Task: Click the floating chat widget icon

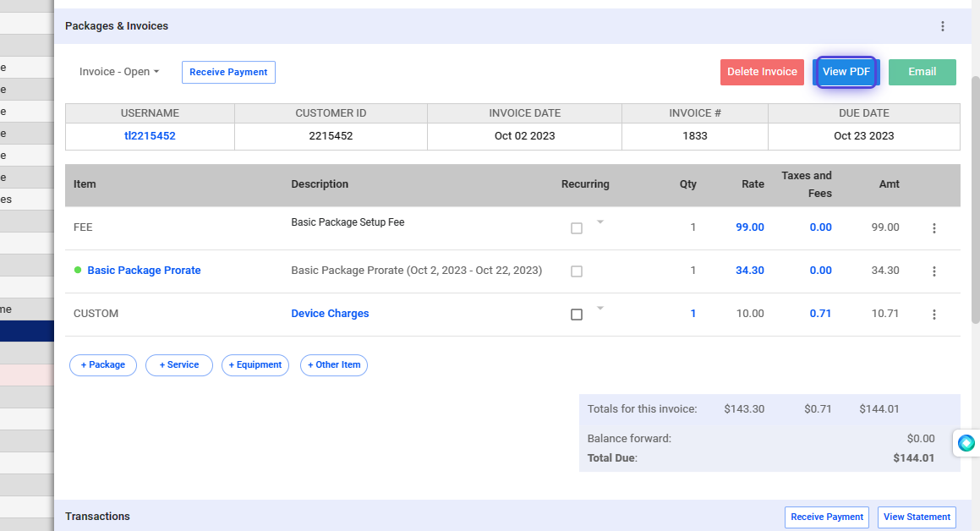Action: point(966,443)
